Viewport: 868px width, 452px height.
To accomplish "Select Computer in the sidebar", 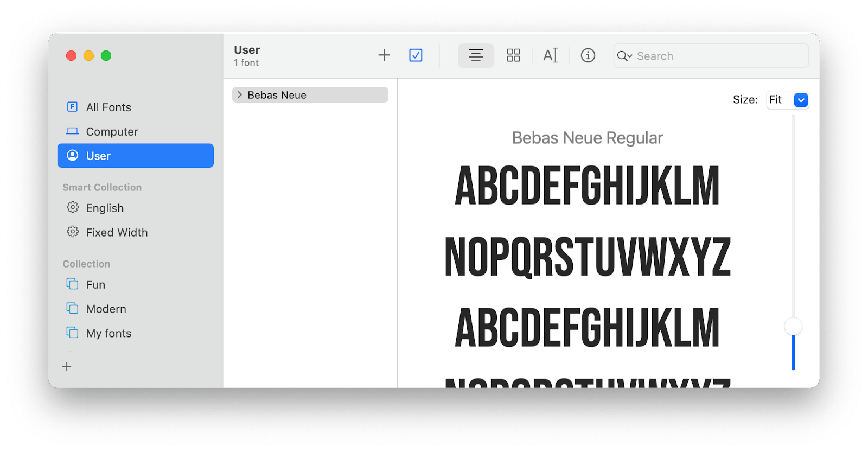I will pyautogui.click(x=136, y=132).
